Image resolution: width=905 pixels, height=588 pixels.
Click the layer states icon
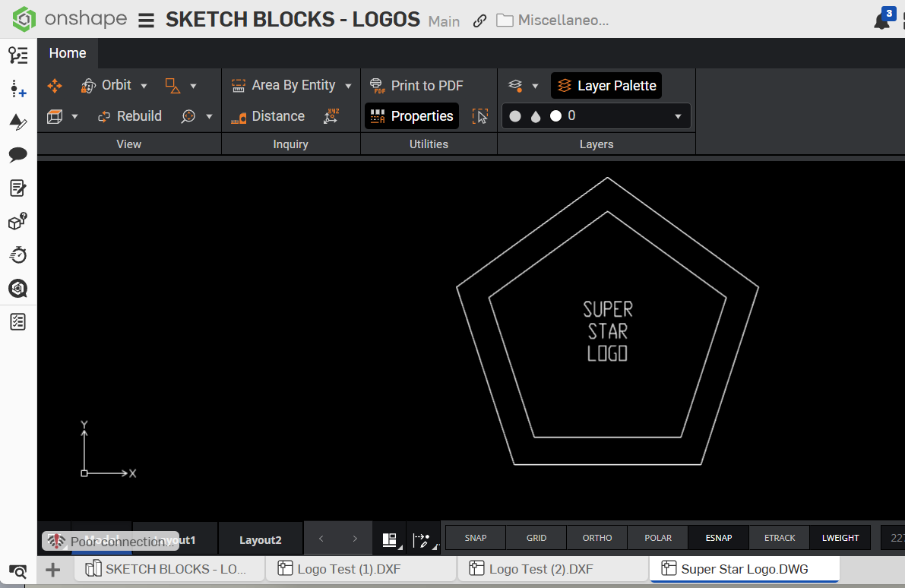click(515, 86)
